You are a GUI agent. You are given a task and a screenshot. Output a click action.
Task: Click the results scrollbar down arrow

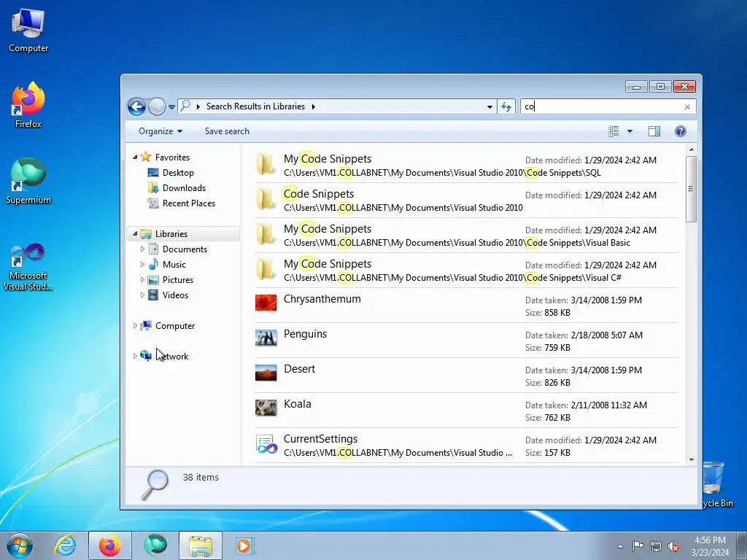(x=692, y=460)
